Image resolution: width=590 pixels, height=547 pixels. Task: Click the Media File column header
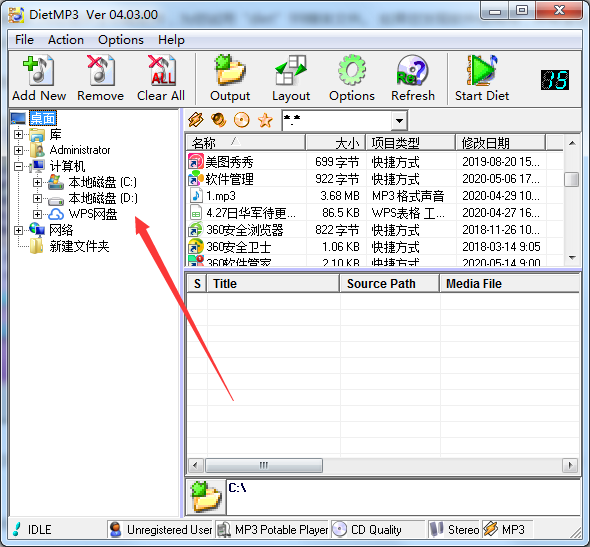(x=510, y=284)
